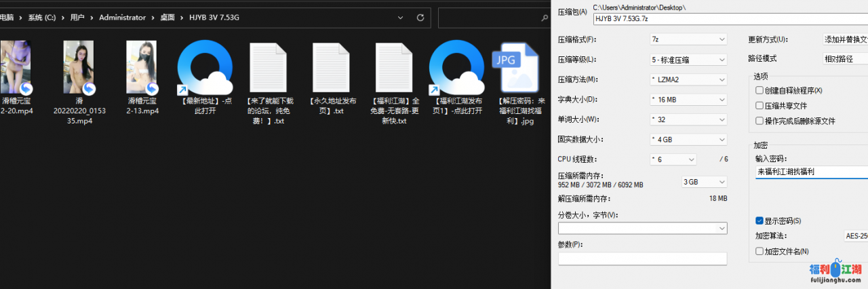Select the 【永久地址发布页】.txt file icon

[x=331, y=68]
